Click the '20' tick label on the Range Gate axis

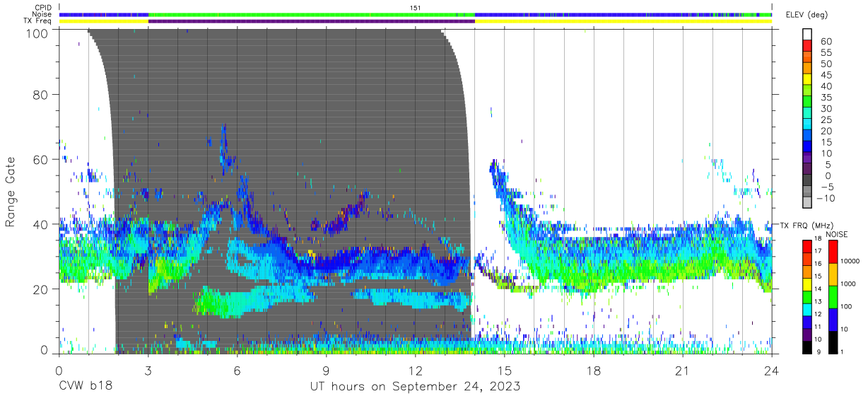[40, 289]
